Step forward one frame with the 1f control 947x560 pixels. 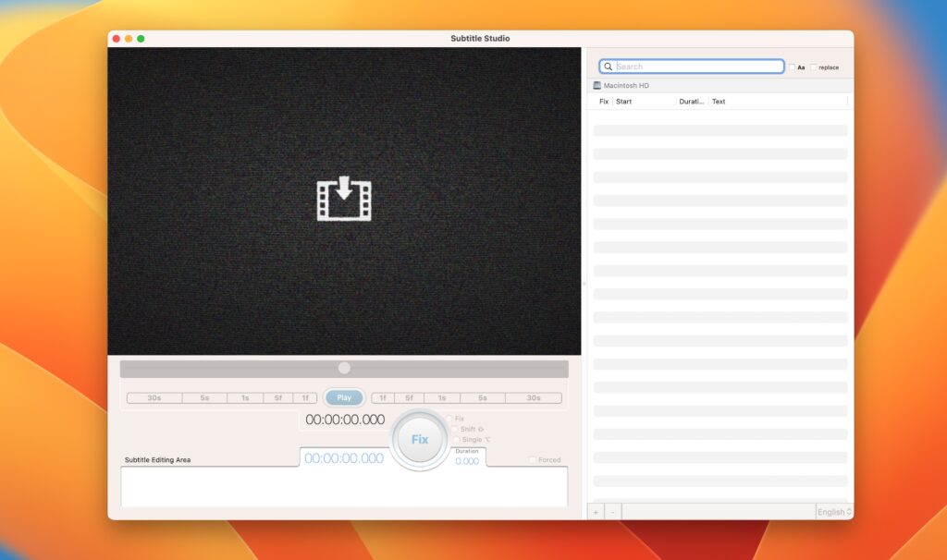coord(383,397)
